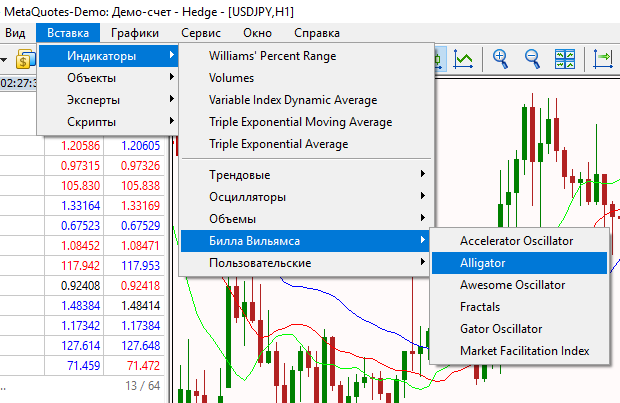Viewport: 620px width, 403px height.
Task: Expand the Эксперты submenu
Action: (108, 100)
